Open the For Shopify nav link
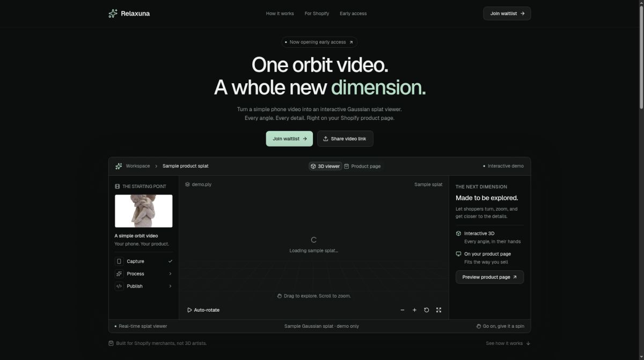 317,13
